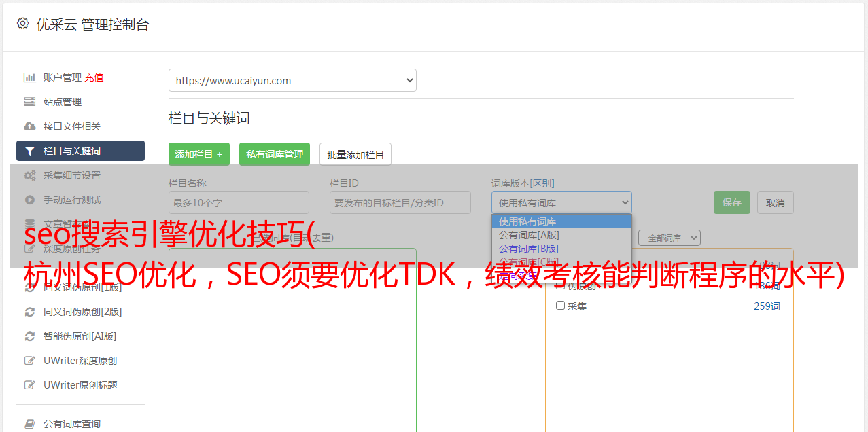Screen dimensions: 868x432
Task: Open the 全部词库 filter dropdown
Action: point(670,238)
